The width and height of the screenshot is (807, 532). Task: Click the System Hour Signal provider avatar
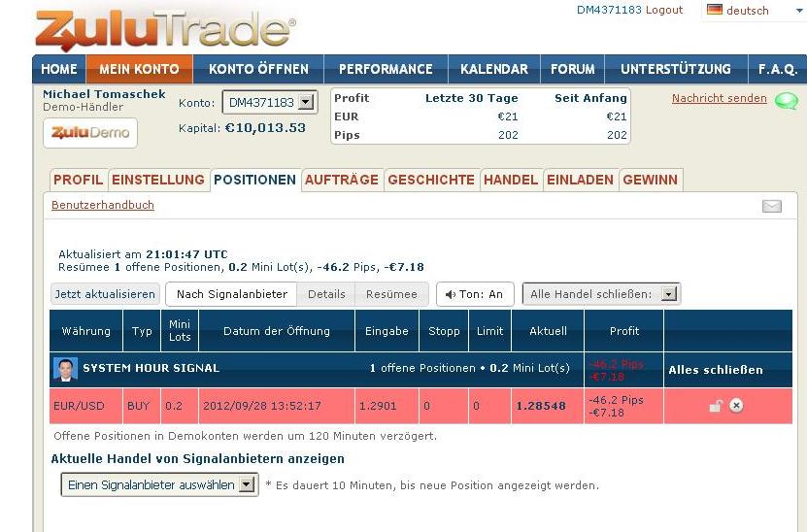pos(65,369)
